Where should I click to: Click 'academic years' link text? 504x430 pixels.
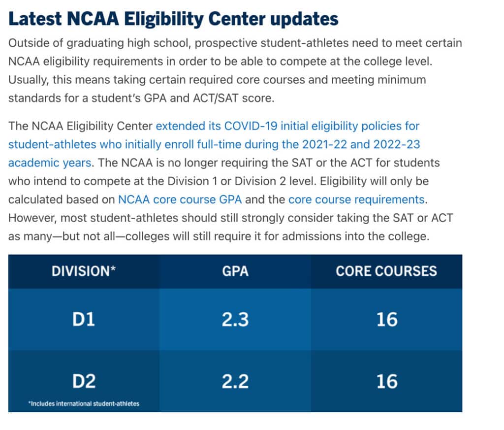click(50, 163)
